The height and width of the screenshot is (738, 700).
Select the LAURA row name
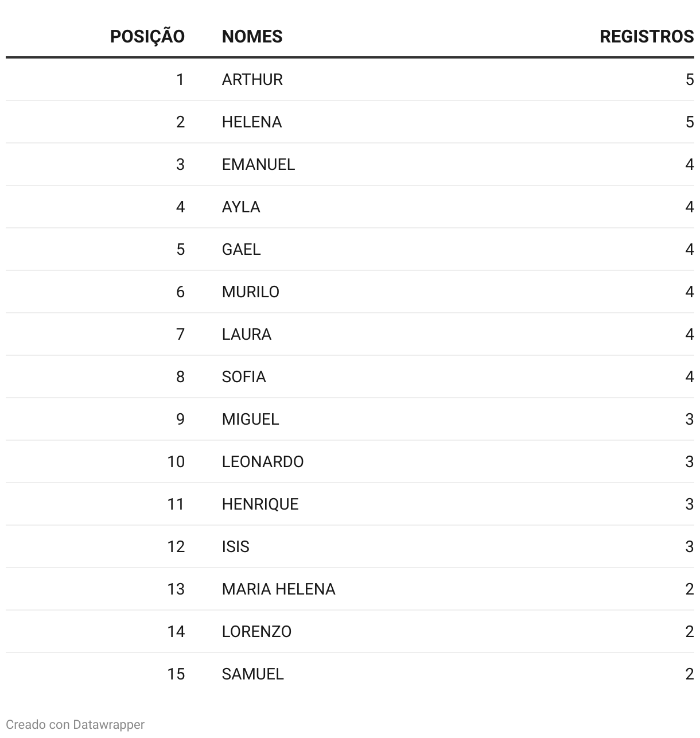[x=246, y=334]
